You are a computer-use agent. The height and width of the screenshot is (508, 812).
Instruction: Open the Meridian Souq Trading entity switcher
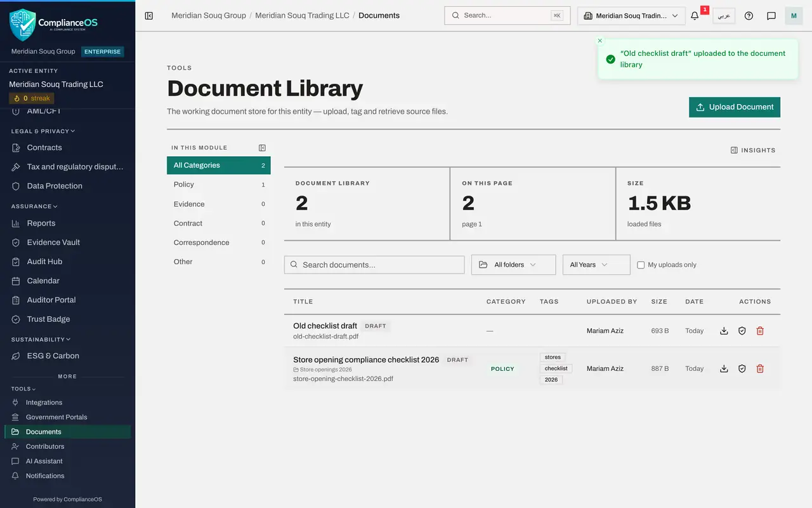[631, 16]
